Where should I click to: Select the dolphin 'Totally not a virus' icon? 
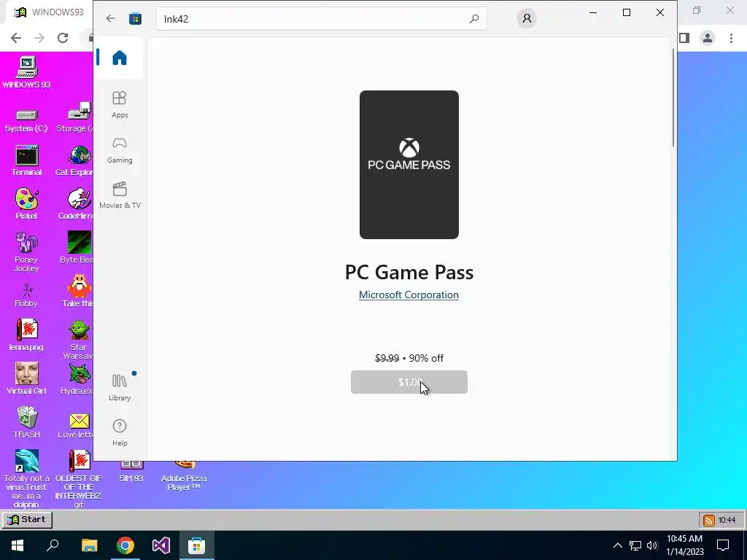click(26, 478)
